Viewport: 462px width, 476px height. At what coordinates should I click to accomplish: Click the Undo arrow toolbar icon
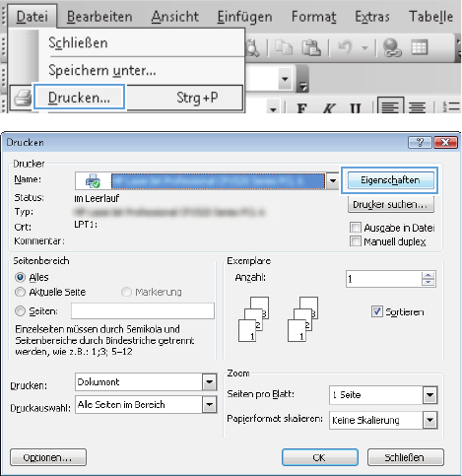tap(346, 47)
